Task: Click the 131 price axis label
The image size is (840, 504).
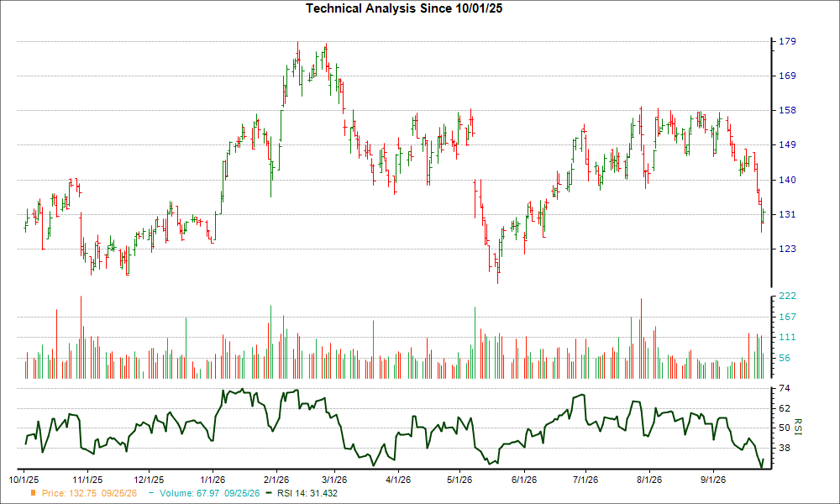Action: (x=787, y=214)
